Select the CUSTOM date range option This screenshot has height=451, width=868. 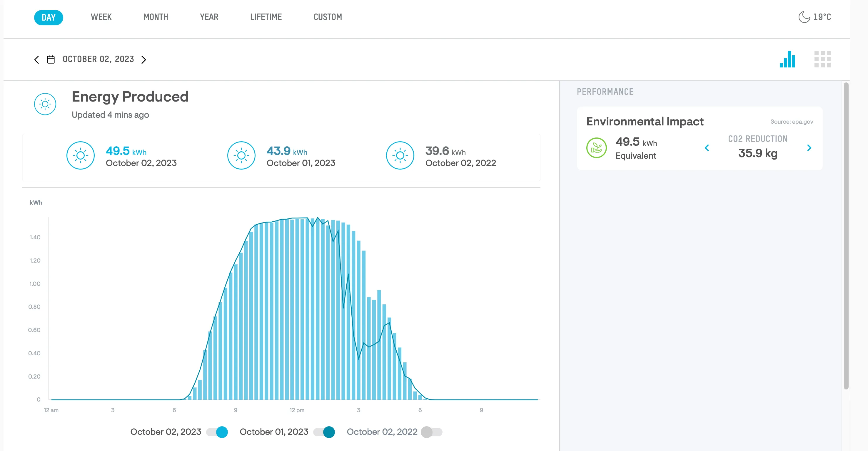(328, 17)
